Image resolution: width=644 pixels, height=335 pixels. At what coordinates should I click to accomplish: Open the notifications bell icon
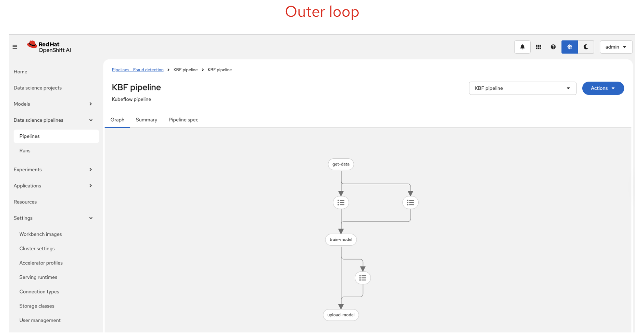click(522, 47)
